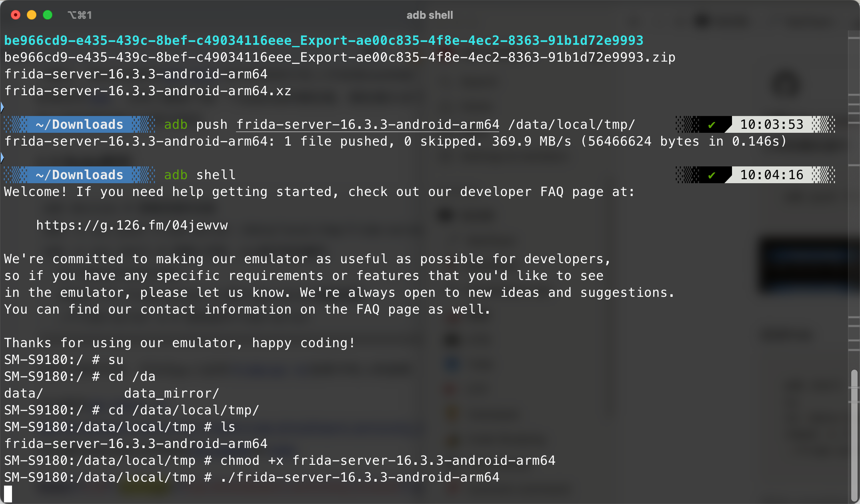860x504 pixels.
Task: Click the blue prompt mark above adb shell
Action: (2, 158)
